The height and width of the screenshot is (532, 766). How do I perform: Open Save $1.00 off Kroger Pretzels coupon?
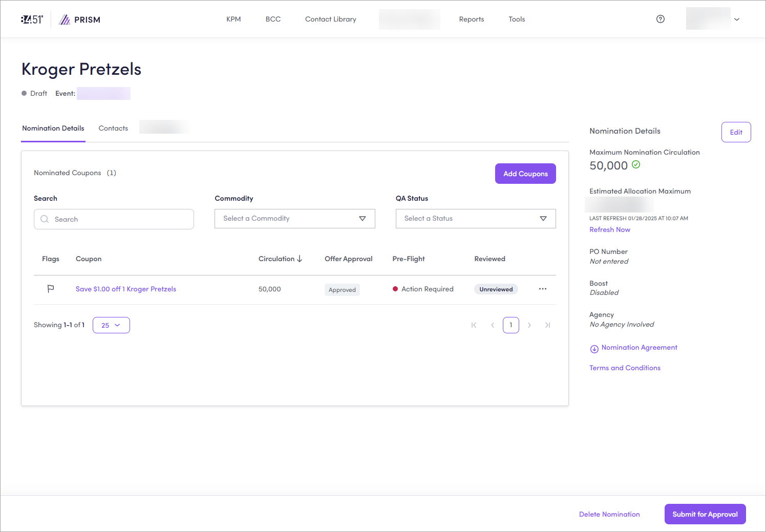[x=126, y=289]
